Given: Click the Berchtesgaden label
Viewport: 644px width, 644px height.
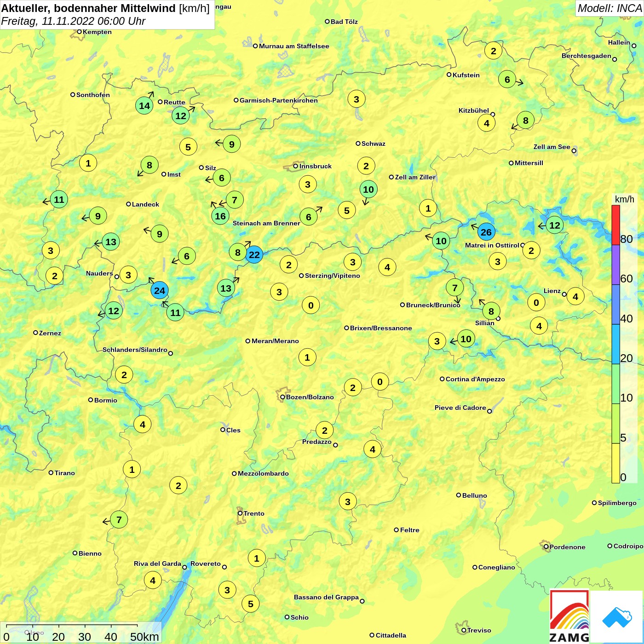Looking at the screenshot, I should point(586,56).
